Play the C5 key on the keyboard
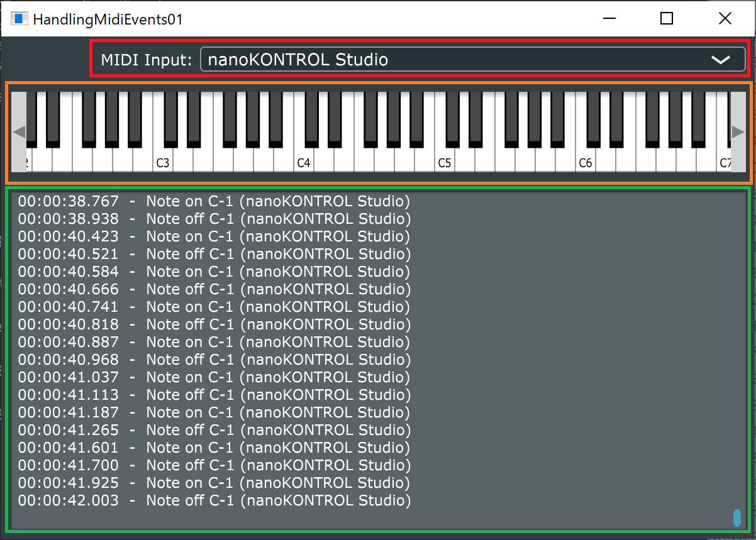This screenshot has height=540, width=756. pyautogui.click(x=444, y=160)
